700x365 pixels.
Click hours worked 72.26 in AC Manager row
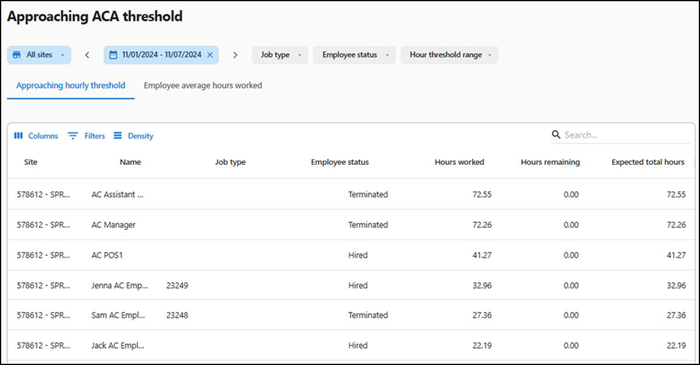click(x=482, y=225)
